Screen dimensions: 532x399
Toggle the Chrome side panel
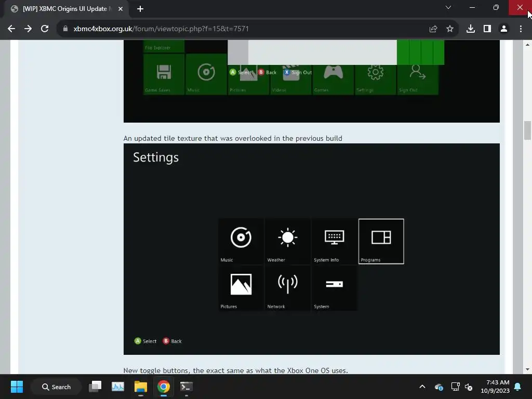(487, 29)
